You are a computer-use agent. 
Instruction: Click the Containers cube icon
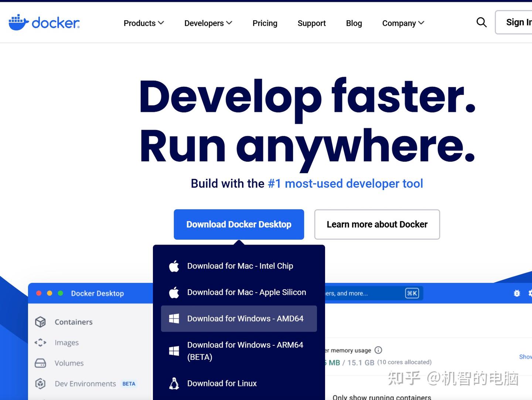tap(40, 322)
